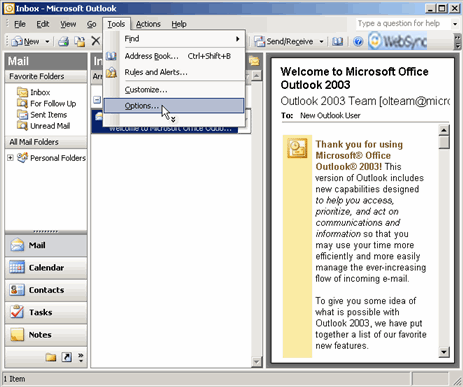The width and height of the screenshot is (463, 387).
Task: Click the reading pane scrollbar down arrow
Action: pos(444,352)
